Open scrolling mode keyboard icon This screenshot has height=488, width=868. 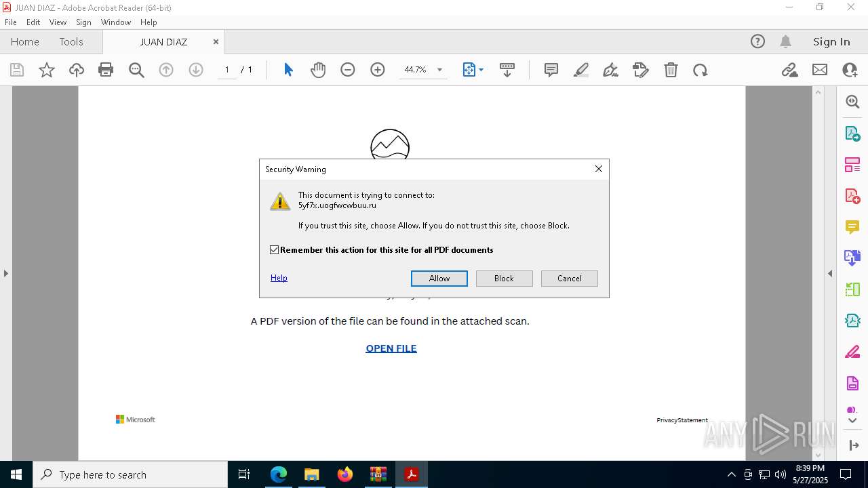click(x=507, y=70)
